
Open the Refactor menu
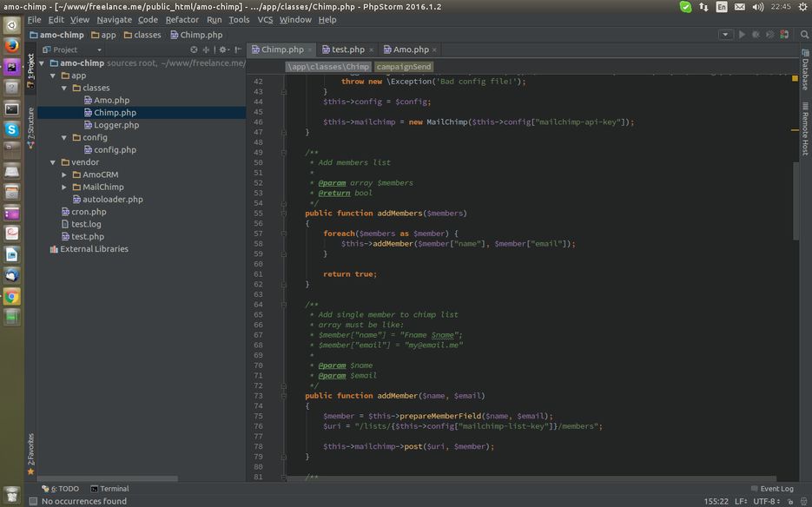(x=182, y=20)
